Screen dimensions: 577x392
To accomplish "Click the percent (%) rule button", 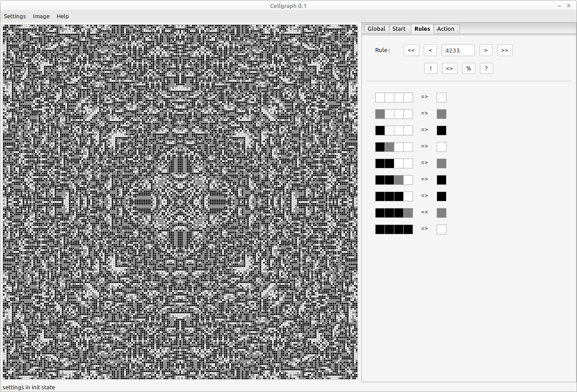I will pyautogui.click(x=469, y=69).
